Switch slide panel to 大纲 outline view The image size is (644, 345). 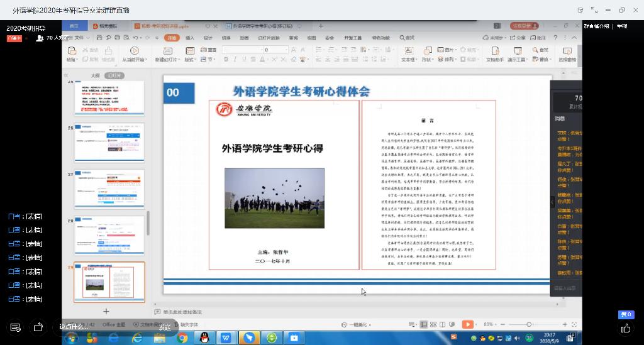click(x=95, y=75)
